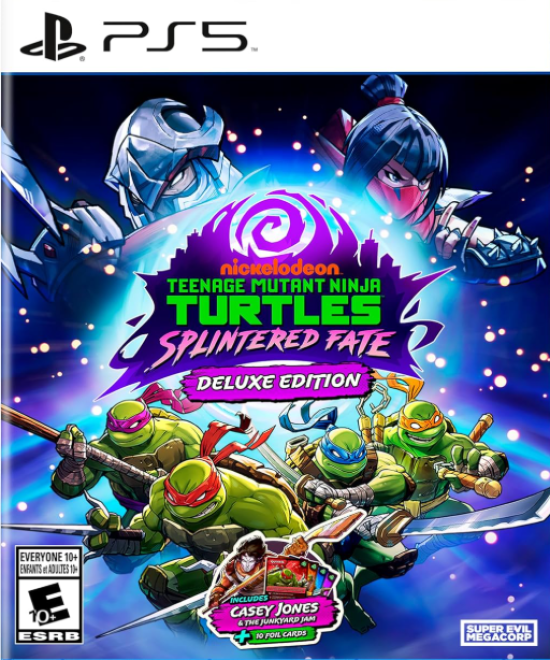
Task: Click Shredder's silver helmet
Action: (x=170, y=158)
